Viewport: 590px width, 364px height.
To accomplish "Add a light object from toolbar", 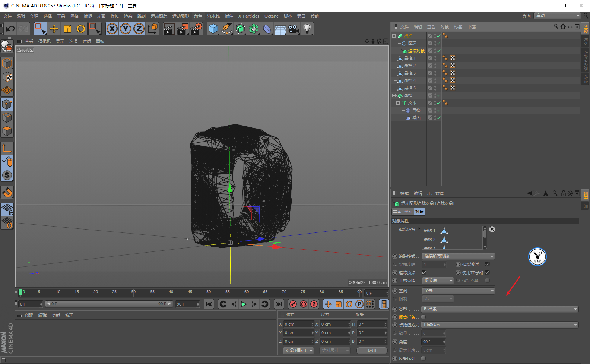I will click(x=307, y=29).
